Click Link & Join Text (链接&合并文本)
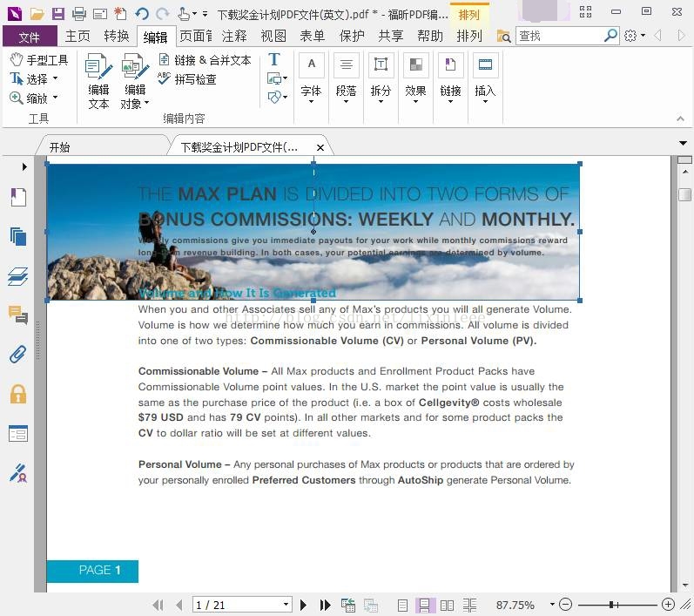The image size is (694, 616). pyautogui.click(x=205, y=60)
